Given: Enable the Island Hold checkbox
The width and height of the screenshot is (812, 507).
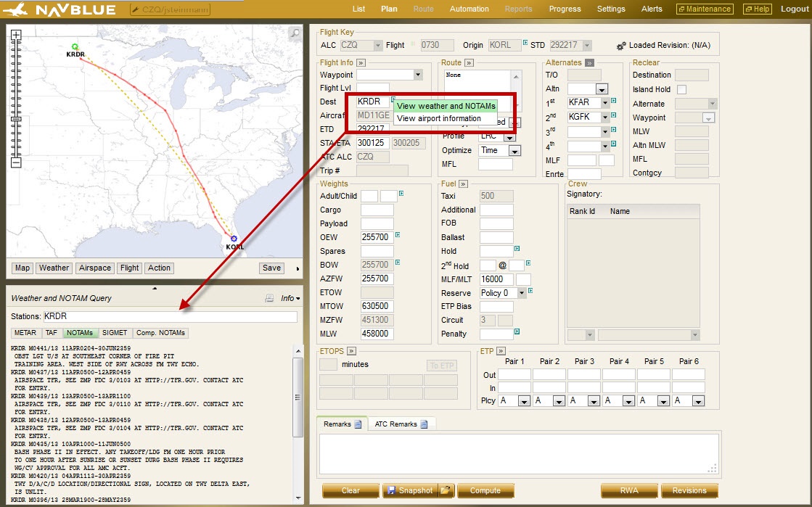Looking at the screenshot, I should click(680, 88).
